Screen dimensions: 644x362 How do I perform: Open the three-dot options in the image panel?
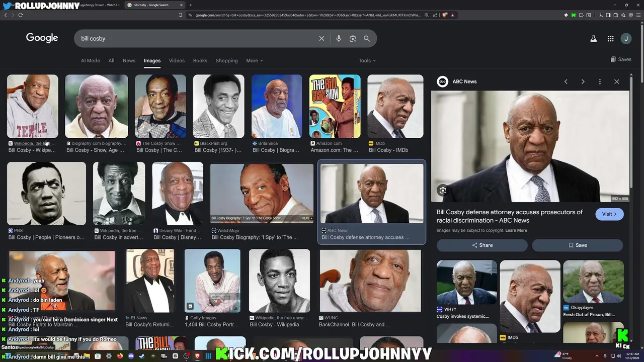click(x=600, y=81)
